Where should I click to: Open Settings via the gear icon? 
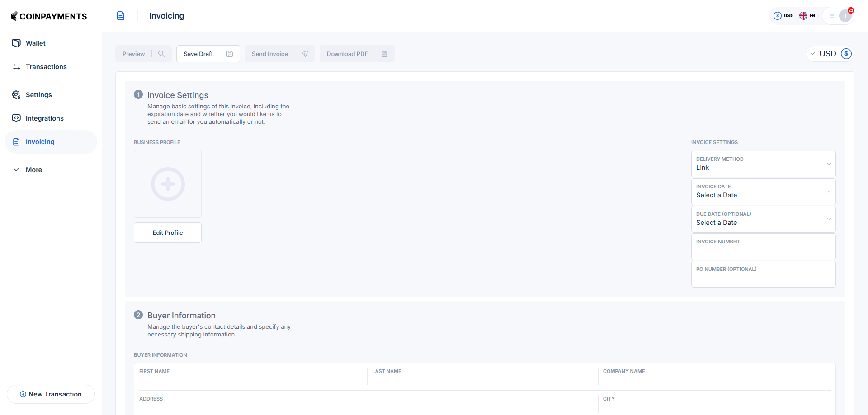pos(16,95)
